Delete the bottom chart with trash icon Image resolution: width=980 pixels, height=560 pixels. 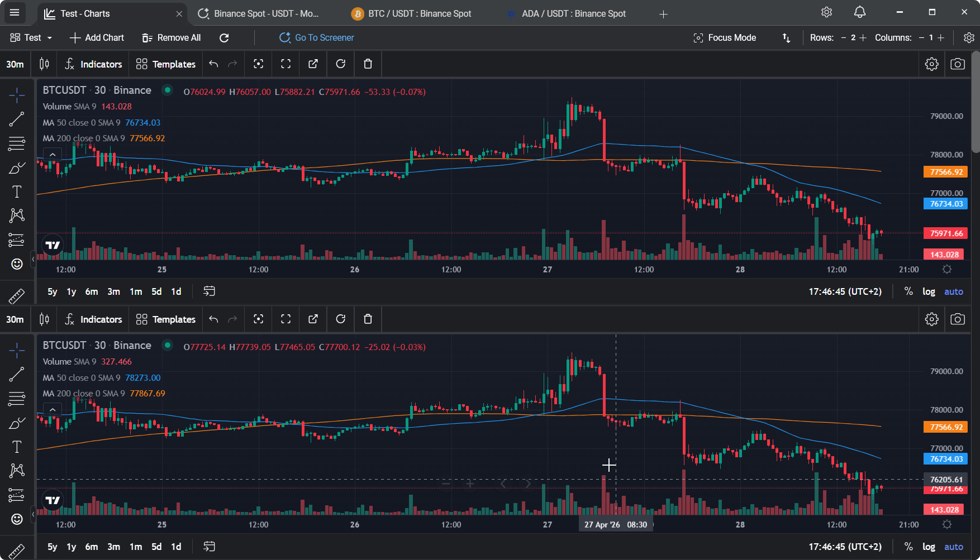(368, 319)
